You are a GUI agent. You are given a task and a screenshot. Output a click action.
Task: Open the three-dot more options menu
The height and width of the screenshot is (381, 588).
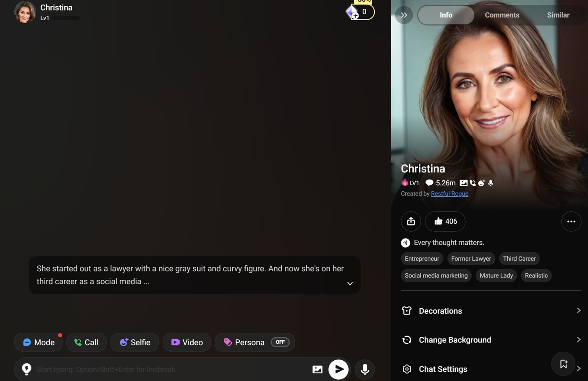tap(571, 221)
